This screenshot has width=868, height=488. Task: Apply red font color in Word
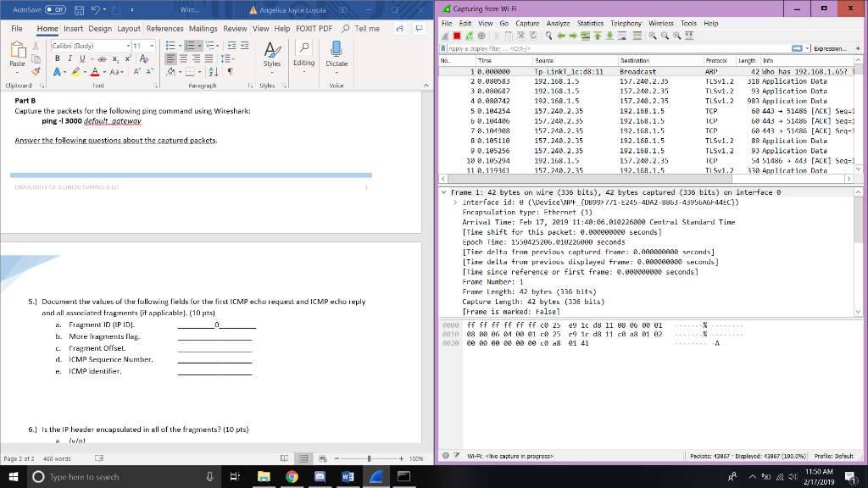point(95,72)
